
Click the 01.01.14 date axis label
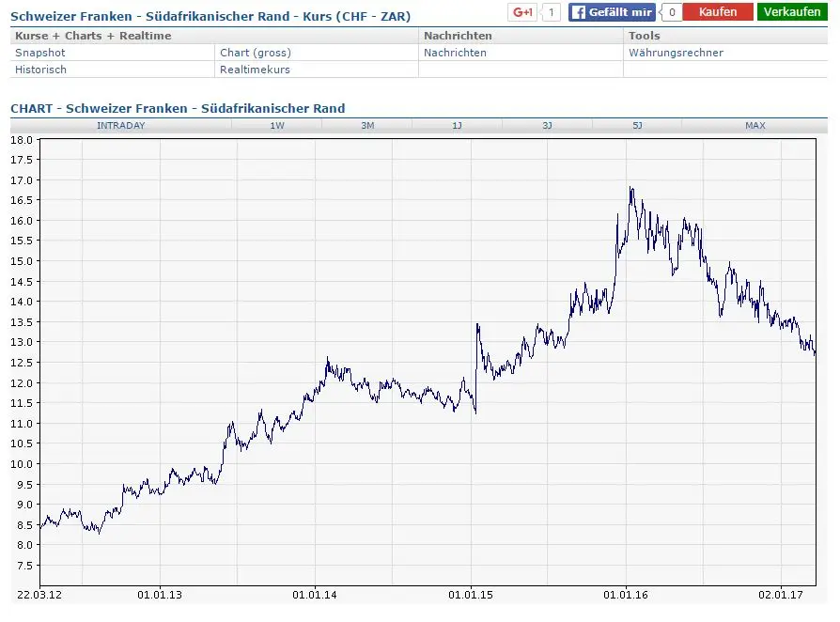pyautogui.click(x=315, y=595)
